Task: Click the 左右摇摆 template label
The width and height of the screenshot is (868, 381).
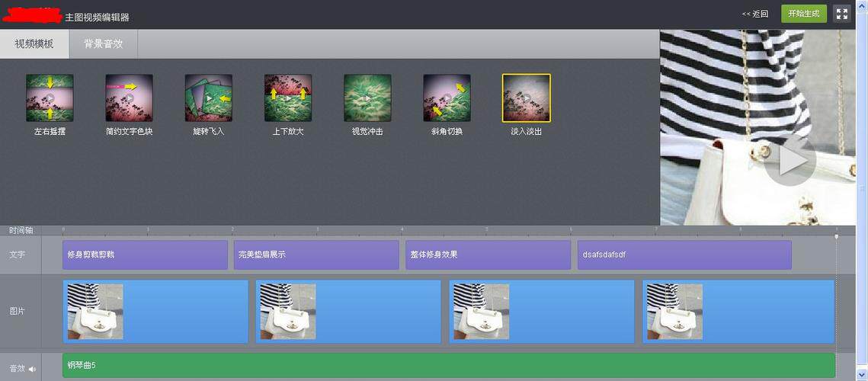Action: [x=50, y=132]
